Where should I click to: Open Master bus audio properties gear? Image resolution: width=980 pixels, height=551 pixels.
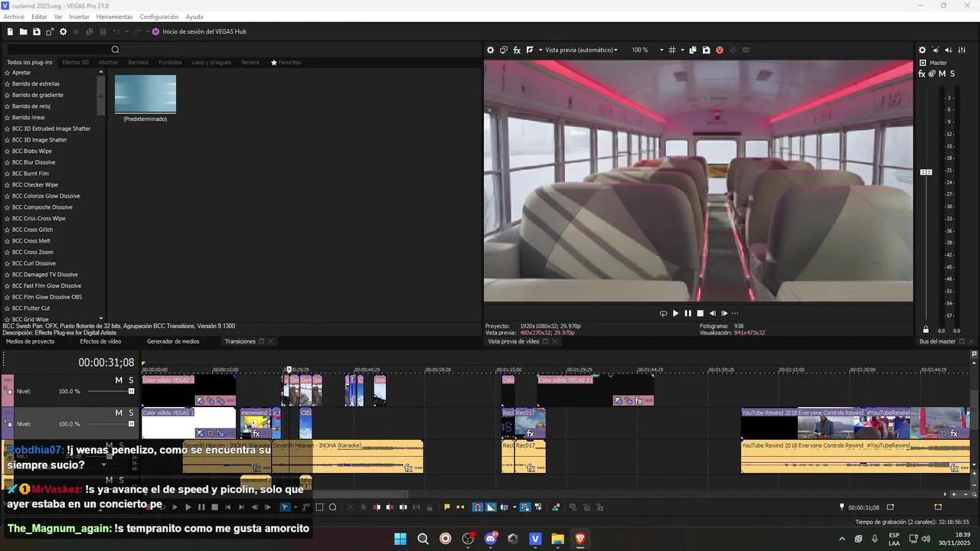click(x=923, y=51)
